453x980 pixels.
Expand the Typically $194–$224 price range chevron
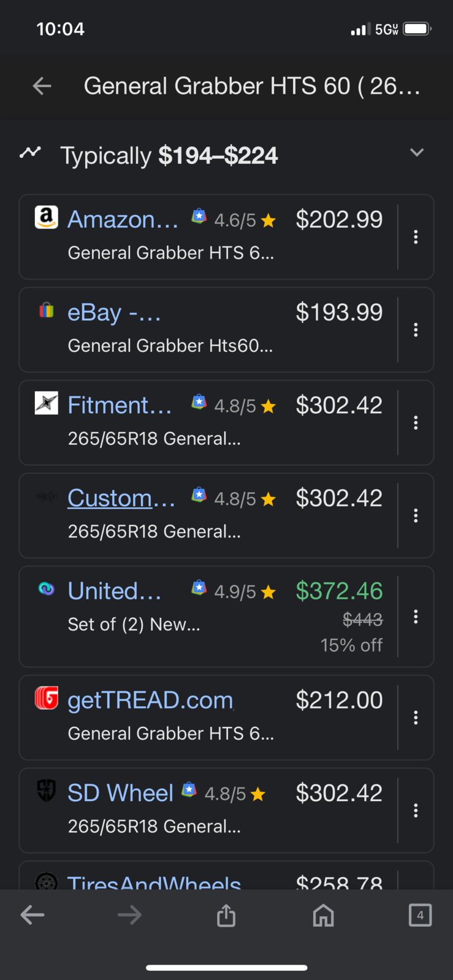point(417,153)
